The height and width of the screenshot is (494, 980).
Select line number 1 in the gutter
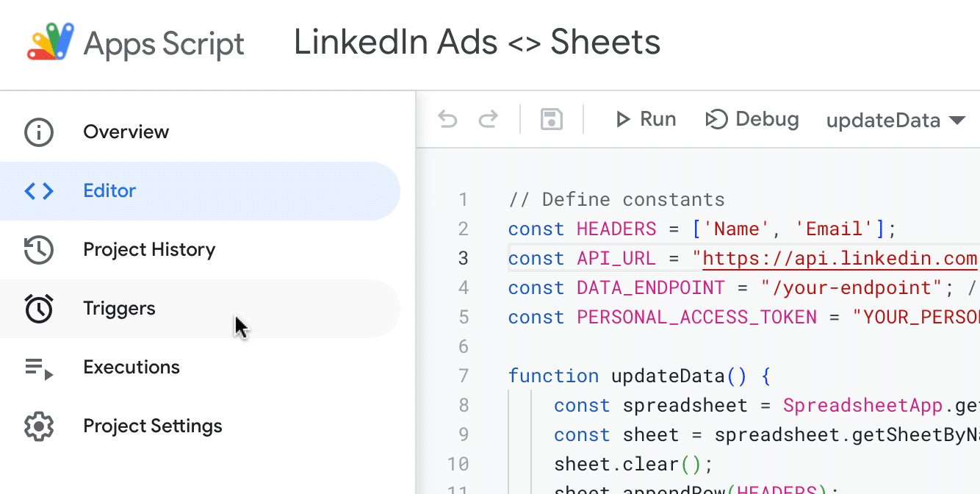click(x=464, y=200)
